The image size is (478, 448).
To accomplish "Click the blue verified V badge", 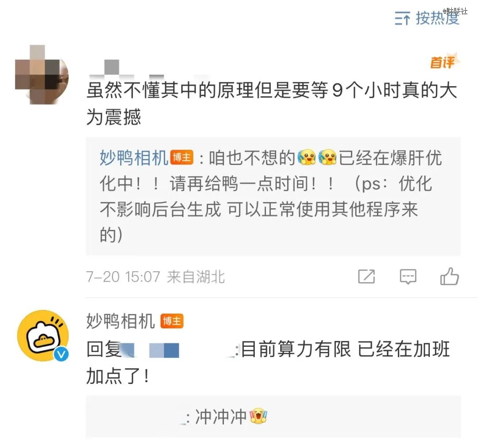I will 61,354.
